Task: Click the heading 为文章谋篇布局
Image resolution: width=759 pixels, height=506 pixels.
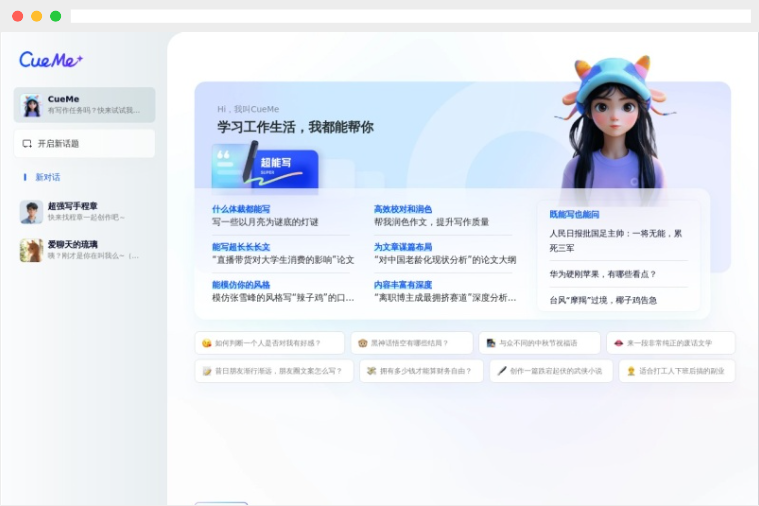Action: click(403, 247)
